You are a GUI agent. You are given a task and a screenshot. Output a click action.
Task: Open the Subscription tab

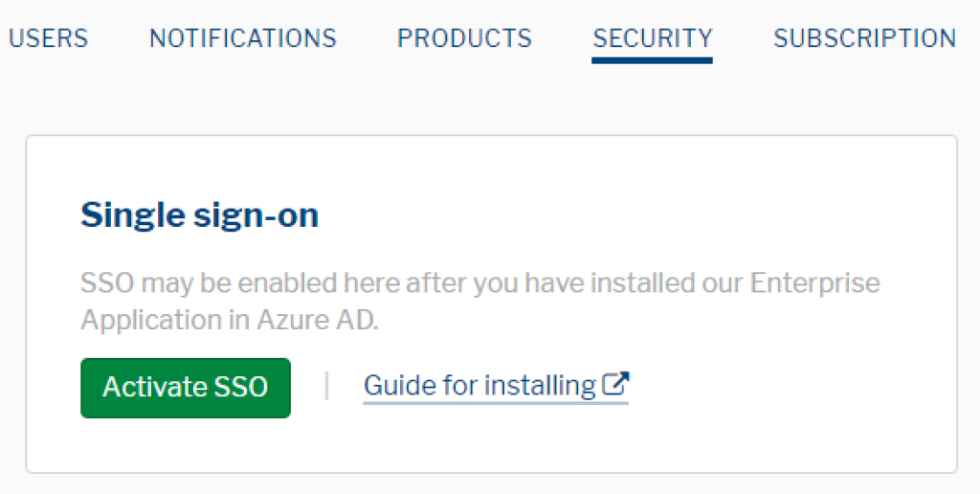[x=864, y=38]
